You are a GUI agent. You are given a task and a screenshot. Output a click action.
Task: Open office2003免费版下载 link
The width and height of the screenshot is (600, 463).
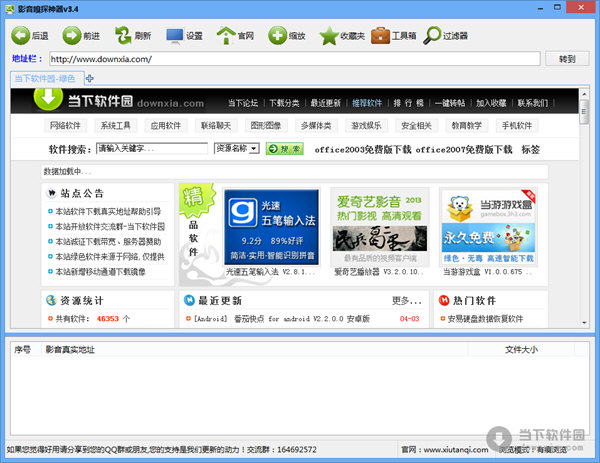point(363,150)
